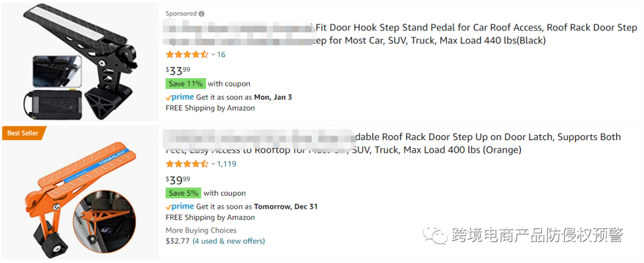Click the star rating of the black door step
The height and width of the screenshot is (263, 644).
tap(187, 54)
